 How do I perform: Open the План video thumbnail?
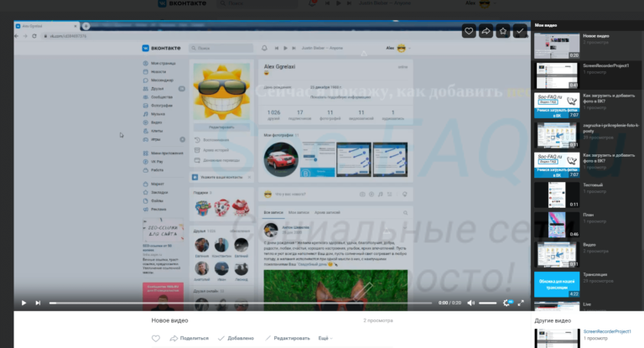(x=557, y=225)
